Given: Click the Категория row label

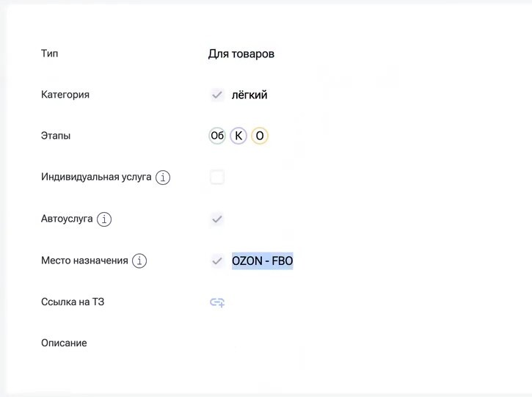Looking at the screenshot, I should pyautogui.click(x=65, y=95).
